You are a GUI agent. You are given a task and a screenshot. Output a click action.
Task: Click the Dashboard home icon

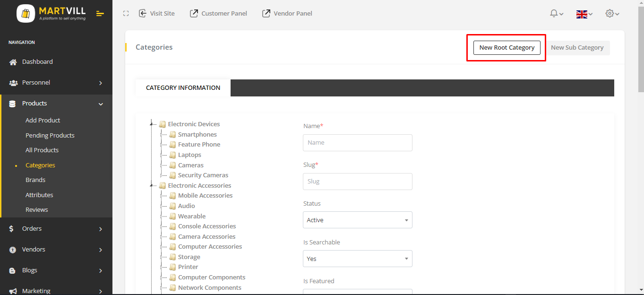point(13,62)
